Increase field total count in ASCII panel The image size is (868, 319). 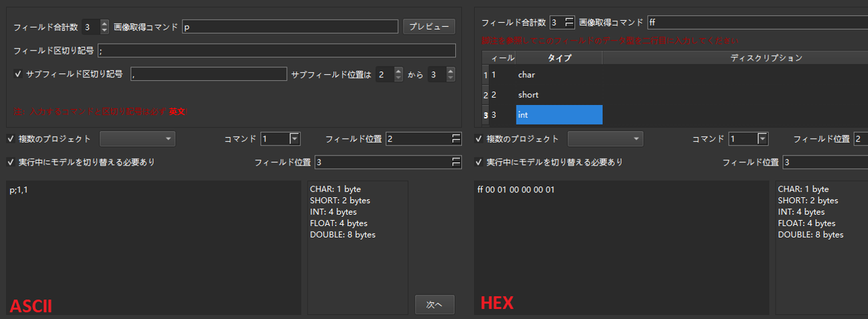[104, 24]
